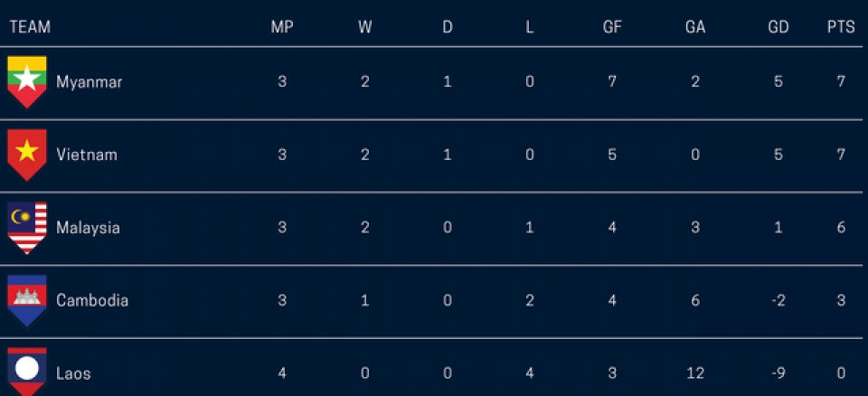Image resolution: width=868 pixels, height=396 pixels.
Task: Click the Cambodia flag icon
Action: (x=27, y=300)
